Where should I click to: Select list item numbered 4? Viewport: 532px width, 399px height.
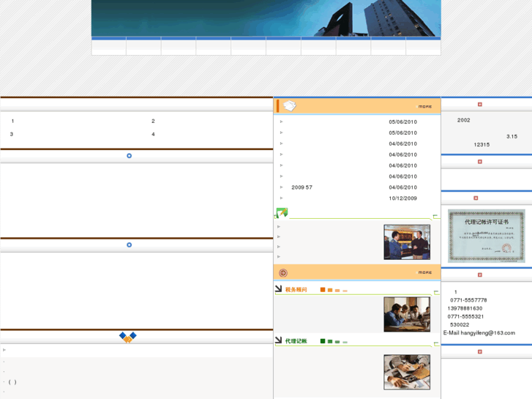tap(153, 134)
